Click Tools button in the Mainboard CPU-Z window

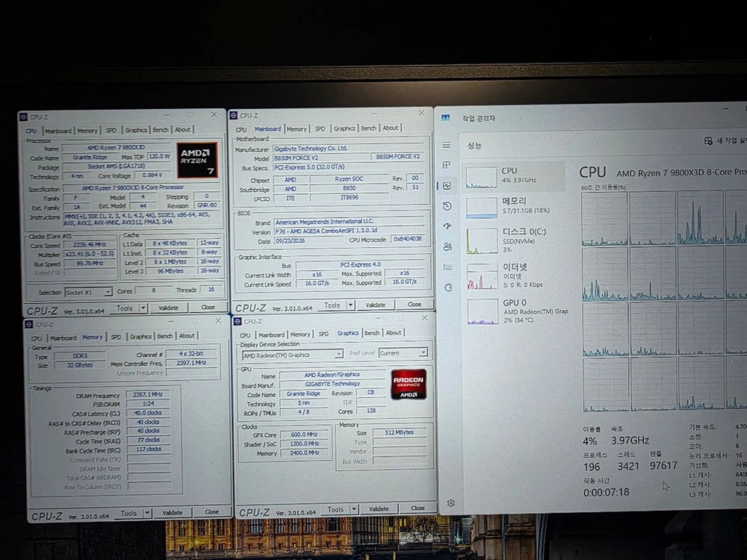pyautogui.click(x=332, y=305)
